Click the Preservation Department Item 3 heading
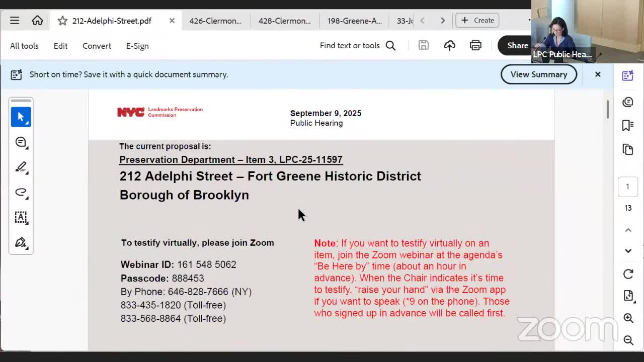The width and height of the screenshot is (644, 362). [231, 159]
